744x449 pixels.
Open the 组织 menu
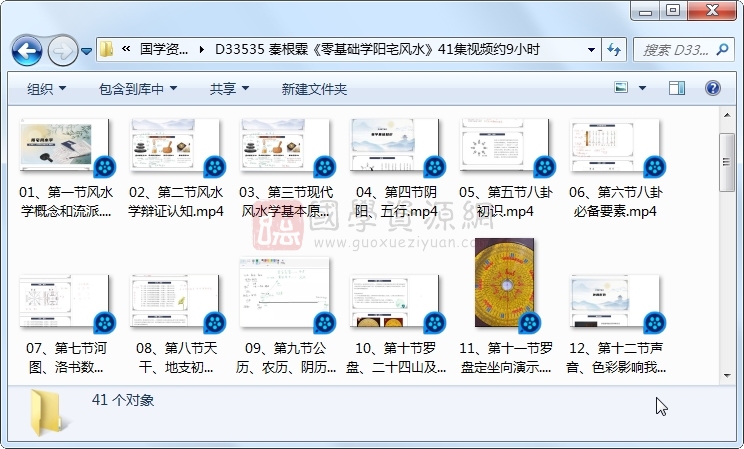pyautogui.click(x=46, y=89)
